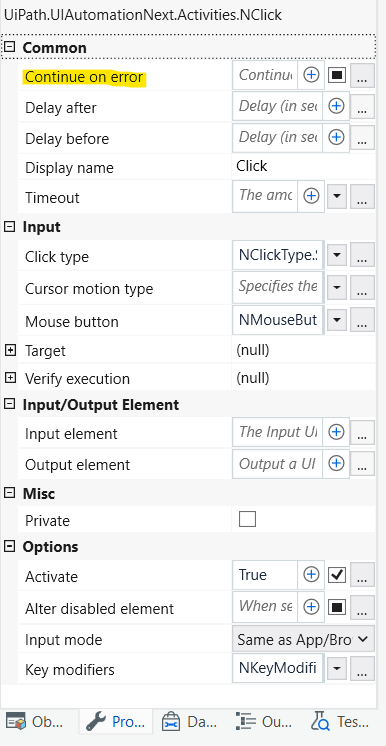The image size is (386, 746).
Task: Collapse the Input section
Action: 10,226
